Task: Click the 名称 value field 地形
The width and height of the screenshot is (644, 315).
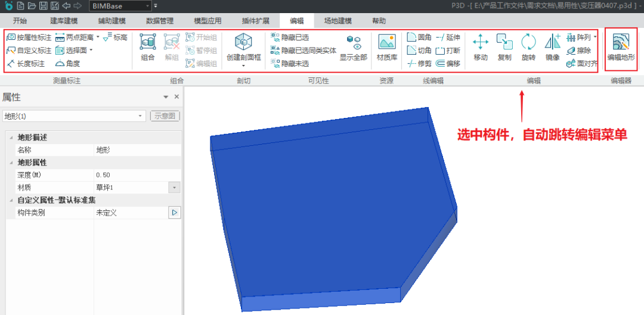Action: 137,149
